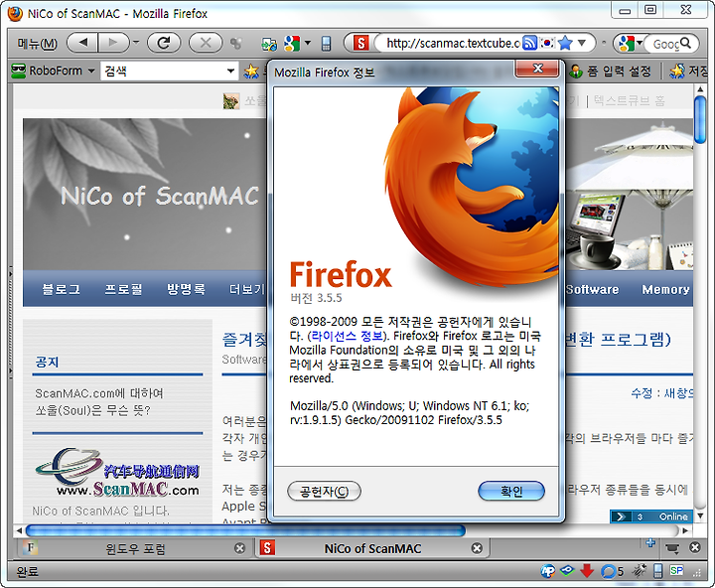
Task: Open RoboForm form input settings
Action: point(610,72)
